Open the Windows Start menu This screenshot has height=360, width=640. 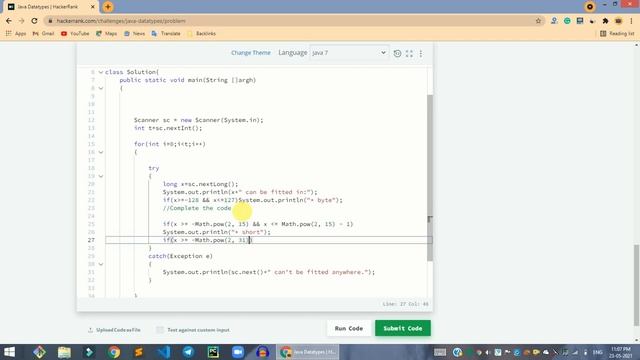click(x=9, y=352)
